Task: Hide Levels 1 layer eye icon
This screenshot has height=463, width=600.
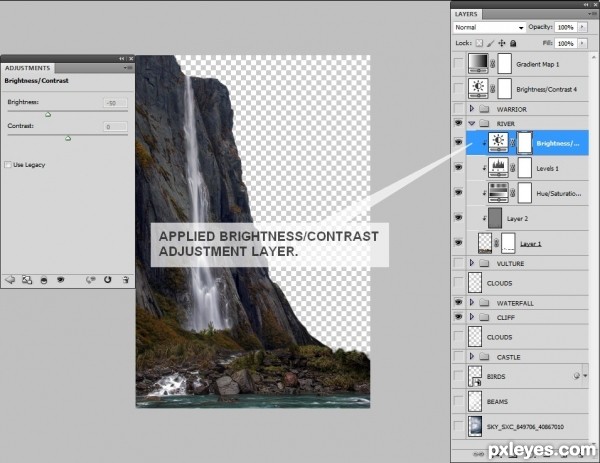Action: tap(458, 167)
